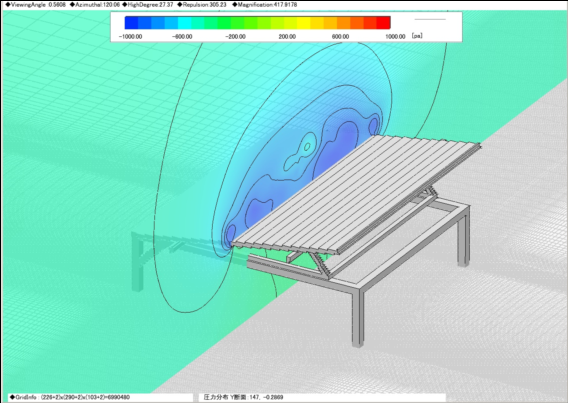
Task: Click the 200.00 legend scale label
Action: coord(287,37)
